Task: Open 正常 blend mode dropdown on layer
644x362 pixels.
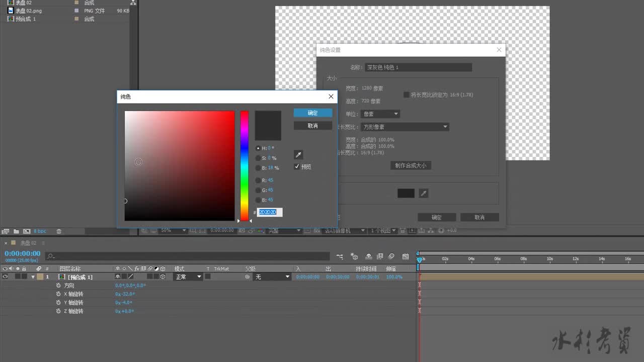Action: coord(188,277)
